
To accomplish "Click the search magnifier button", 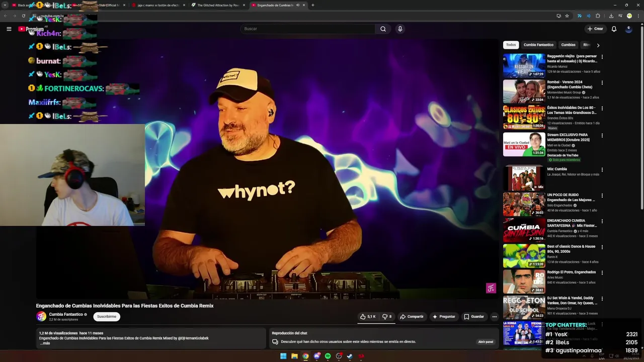I will (383, 29).
